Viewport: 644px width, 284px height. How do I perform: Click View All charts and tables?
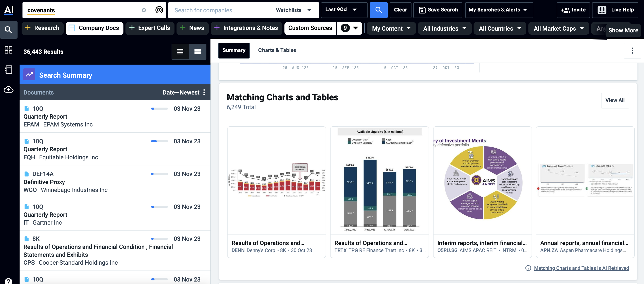tap(615, 100)
